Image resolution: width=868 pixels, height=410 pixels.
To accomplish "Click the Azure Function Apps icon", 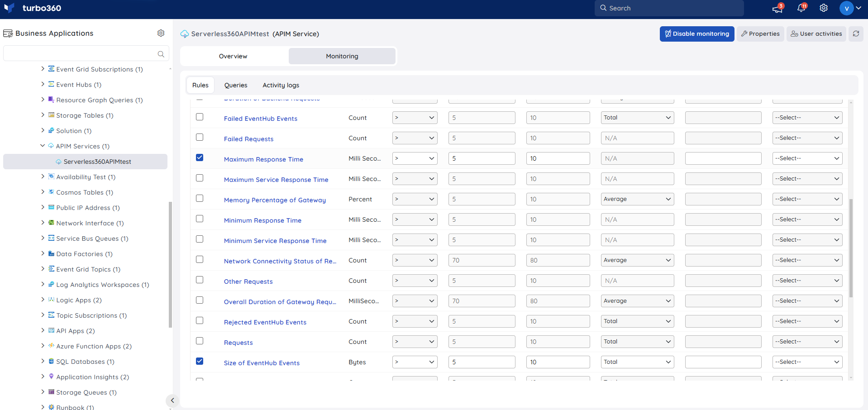I will (51, 346).
